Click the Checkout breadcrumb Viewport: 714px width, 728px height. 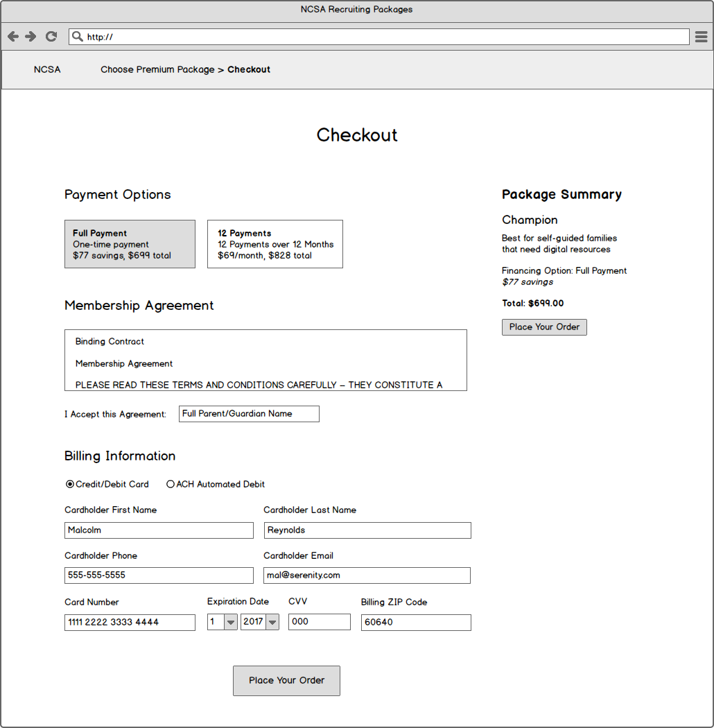click(249, 69)
